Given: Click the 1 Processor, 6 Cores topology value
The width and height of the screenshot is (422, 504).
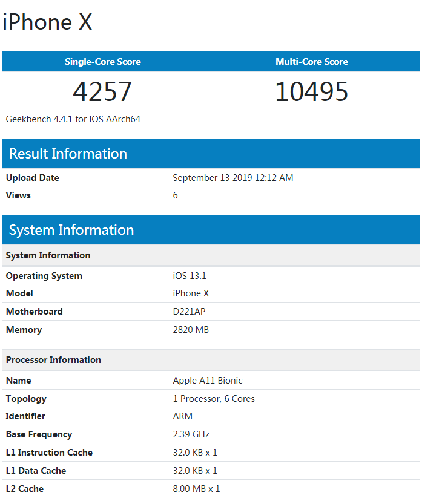Looking at the screenshot, I should 214,399.
